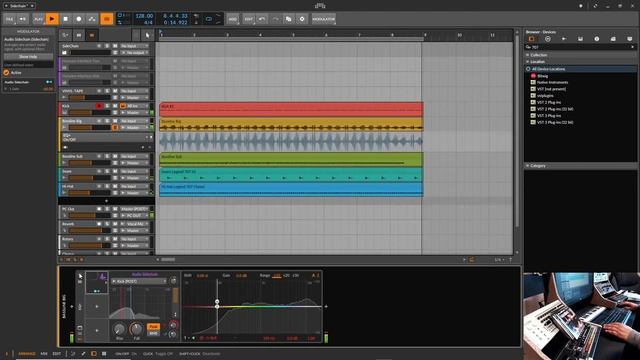The height and width of the screenshot is (360, 640).
Task: Mute the Hi-Hat track
Action: tap(115, 187)
